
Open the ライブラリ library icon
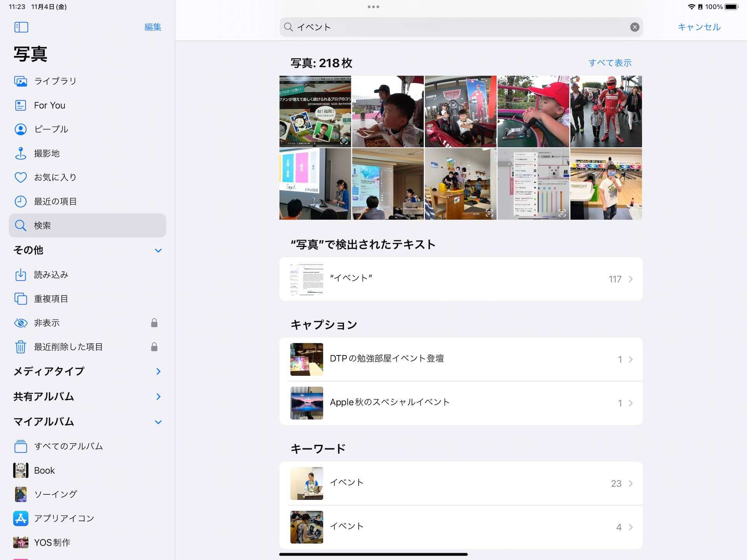(x=21, y=81)
